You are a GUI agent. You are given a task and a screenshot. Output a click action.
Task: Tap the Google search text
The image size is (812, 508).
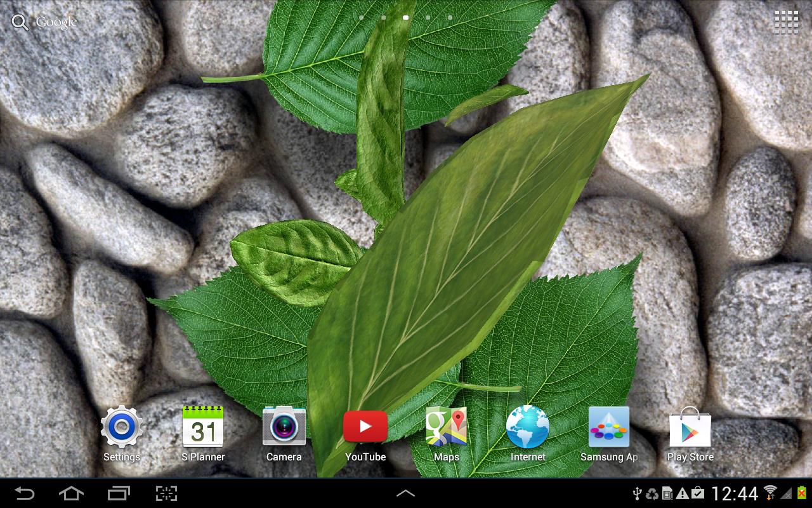(56, 22)
